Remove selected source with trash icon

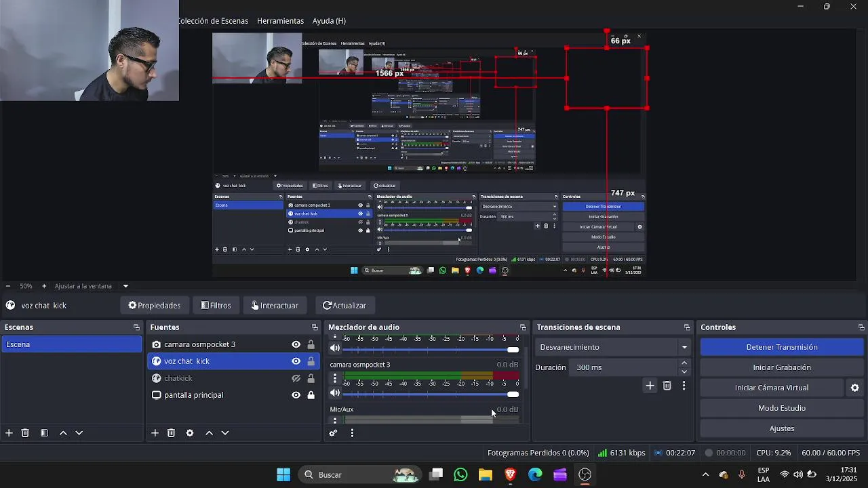(171, 432)
